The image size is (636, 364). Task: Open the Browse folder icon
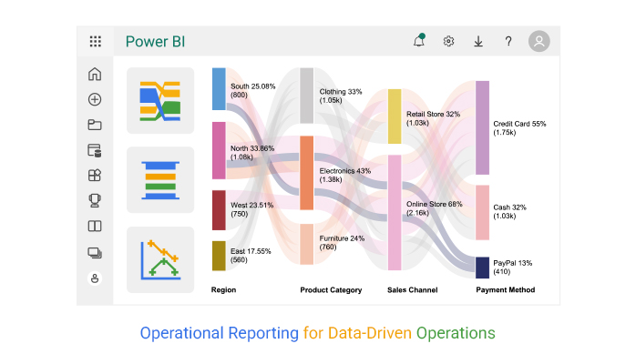tap(95, 125)
